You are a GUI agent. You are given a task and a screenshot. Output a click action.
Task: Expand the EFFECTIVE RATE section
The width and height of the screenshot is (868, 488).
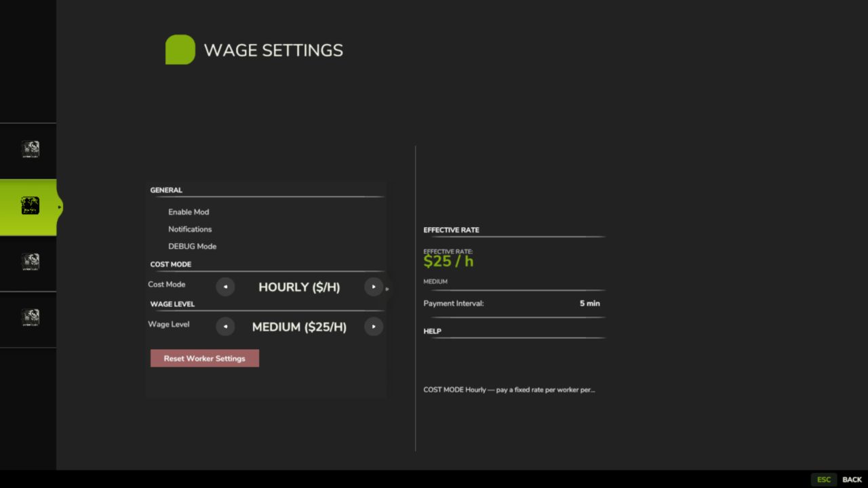[451, 230]
